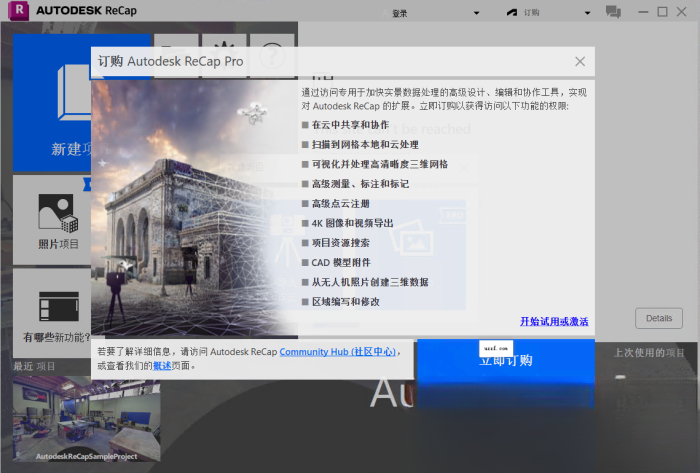Screen dimensions: 700x473
Task: Open the Community Hub (社区中心) link
Action: (338, 352)
